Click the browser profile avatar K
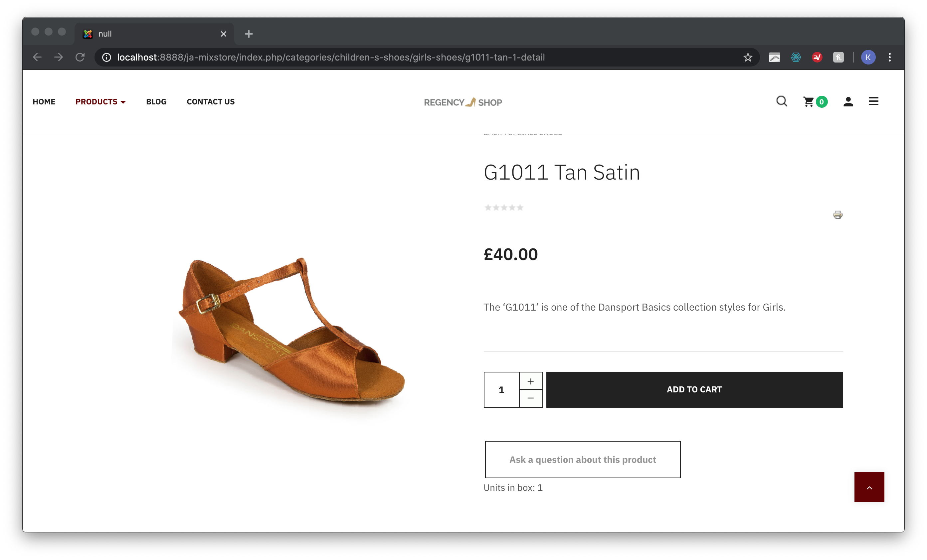This screenshot has height=560, width=927. tap(868, 57)
